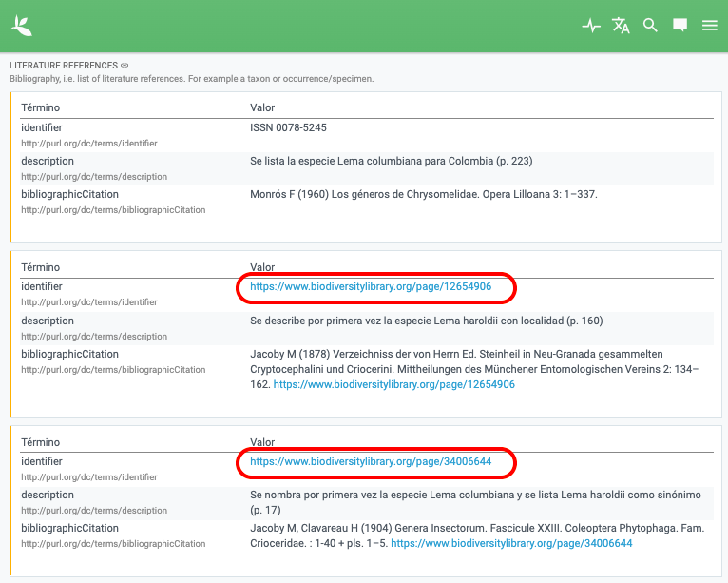Click the Lema haroldii description text
Viewport: 728px width, 583px height.
click(x=426, y=321)
